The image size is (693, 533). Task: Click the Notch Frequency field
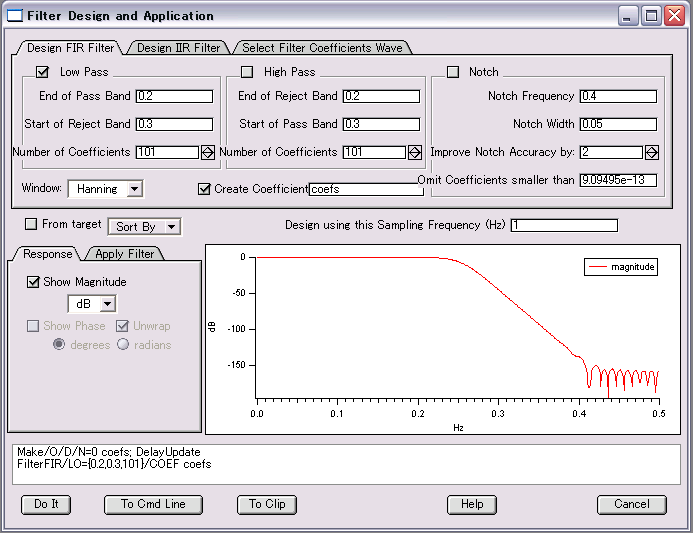point(618,96)
